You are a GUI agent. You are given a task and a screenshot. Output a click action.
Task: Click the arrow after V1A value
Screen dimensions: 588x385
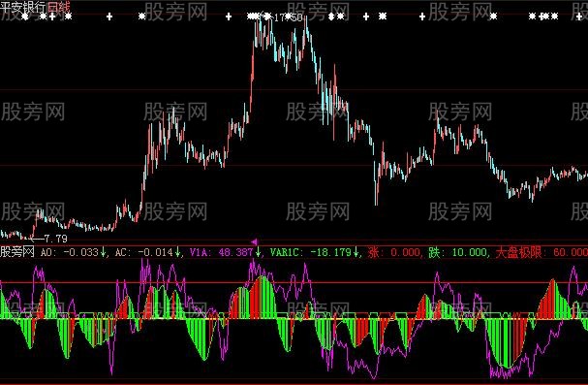pyautogui.click(x=259, y=252)
